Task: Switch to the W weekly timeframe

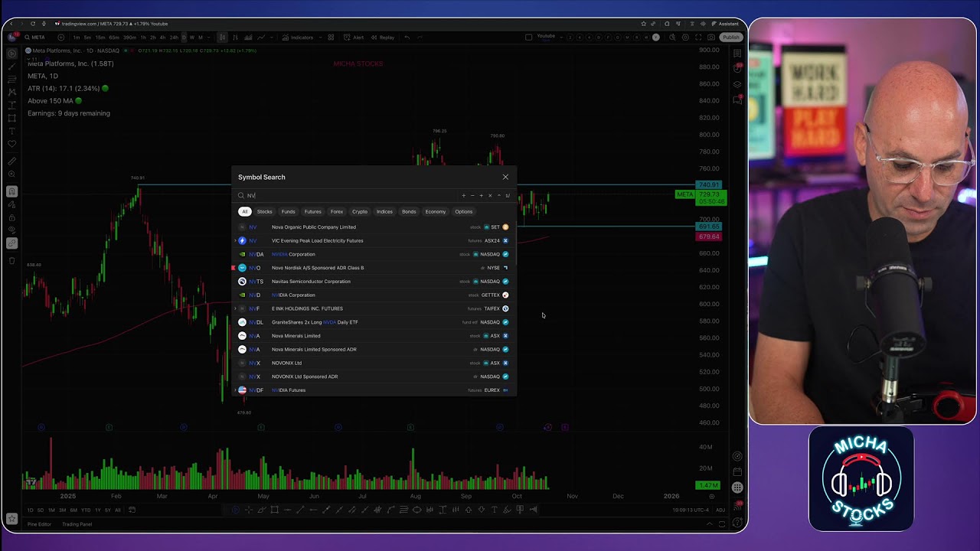Action: click(192, 37)
